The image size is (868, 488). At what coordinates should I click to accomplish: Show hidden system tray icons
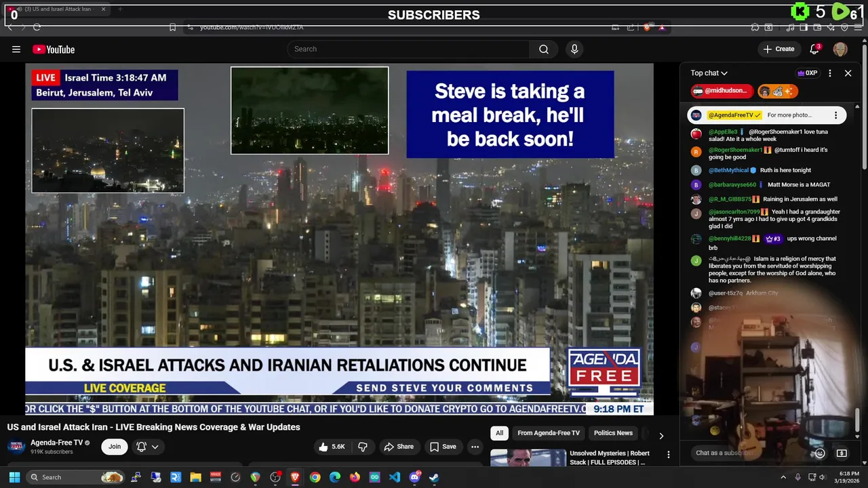pyautogui.click(x=783, y=477)
